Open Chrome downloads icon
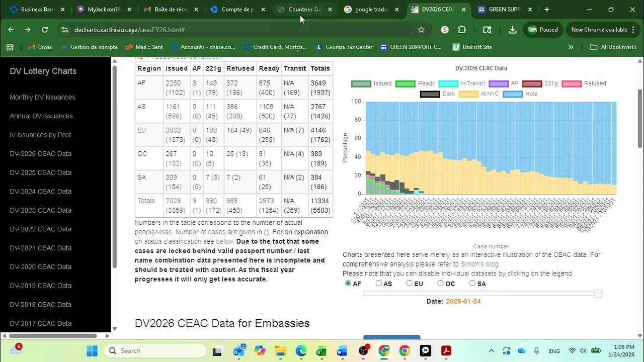Viewport: 644px width, 362px height. pos(512,30)
